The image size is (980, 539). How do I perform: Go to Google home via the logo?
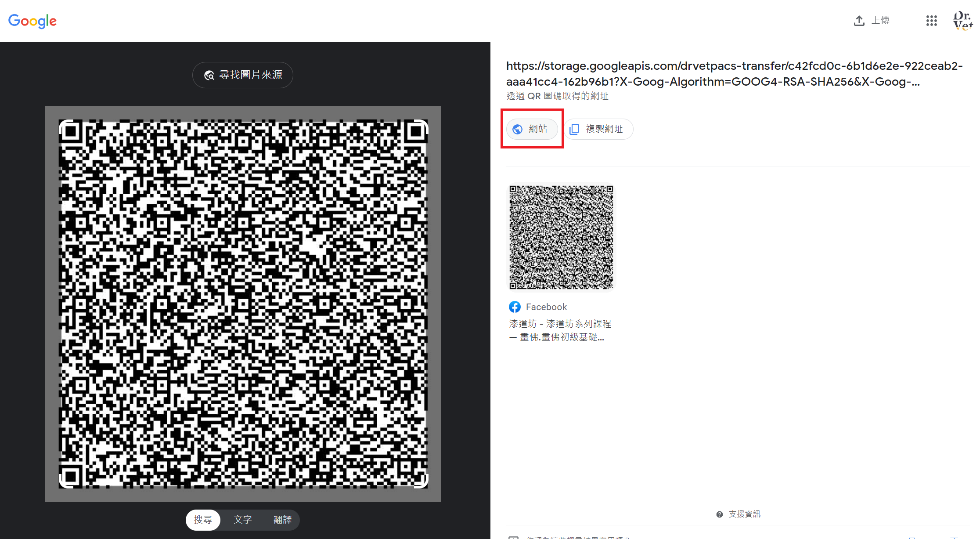pos(32,21)
